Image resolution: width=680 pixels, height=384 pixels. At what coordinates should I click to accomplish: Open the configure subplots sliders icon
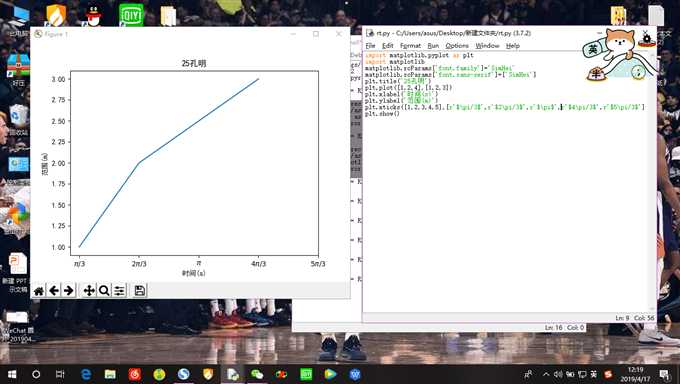click(119, 290)
